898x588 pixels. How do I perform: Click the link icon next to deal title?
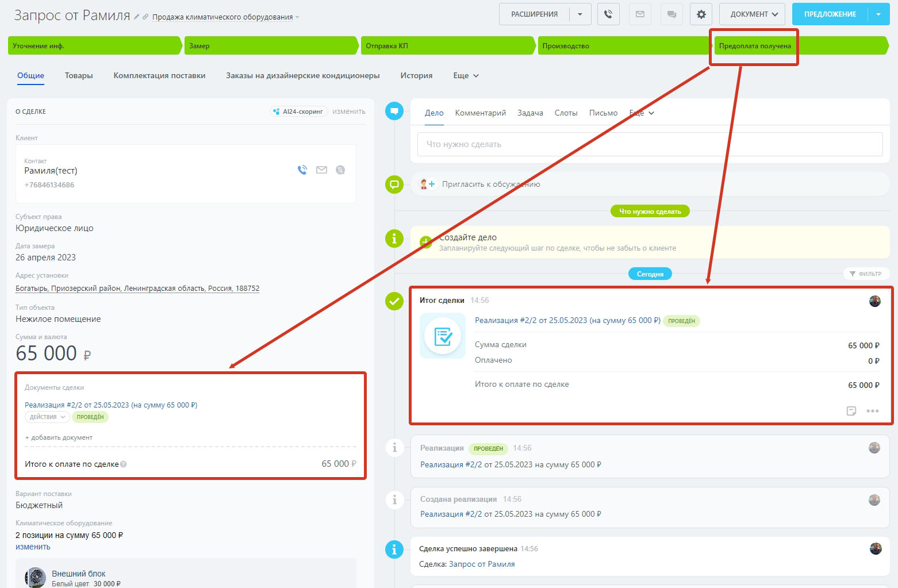tap(145, 17)
